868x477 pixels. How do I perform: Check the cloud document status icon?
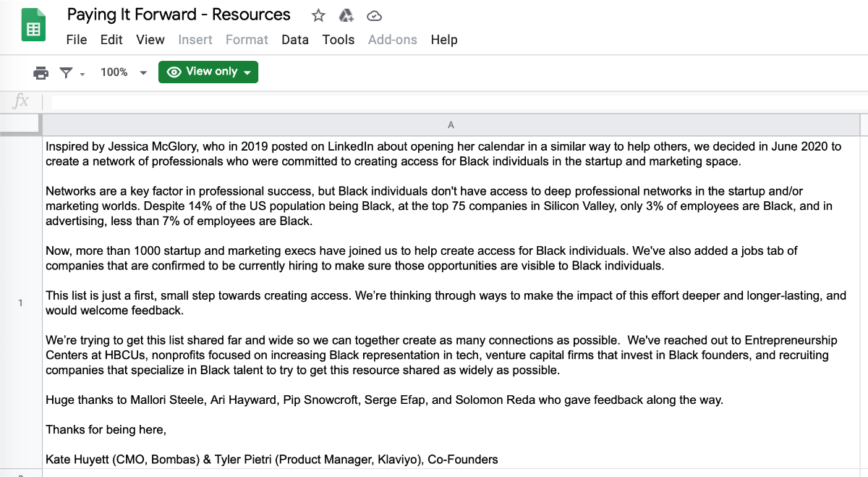(374, 15)
